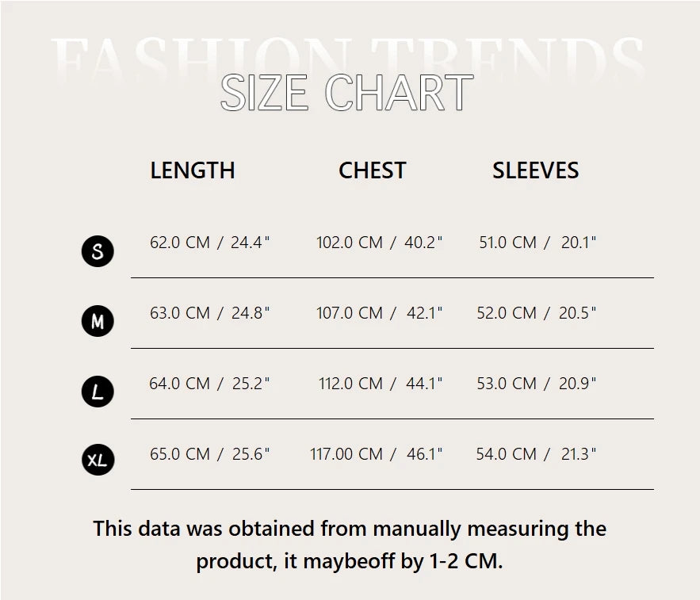Viewport: 700px width, 600px height.
Task: Click the SIZE CHART title
Action: coord(346,94)
